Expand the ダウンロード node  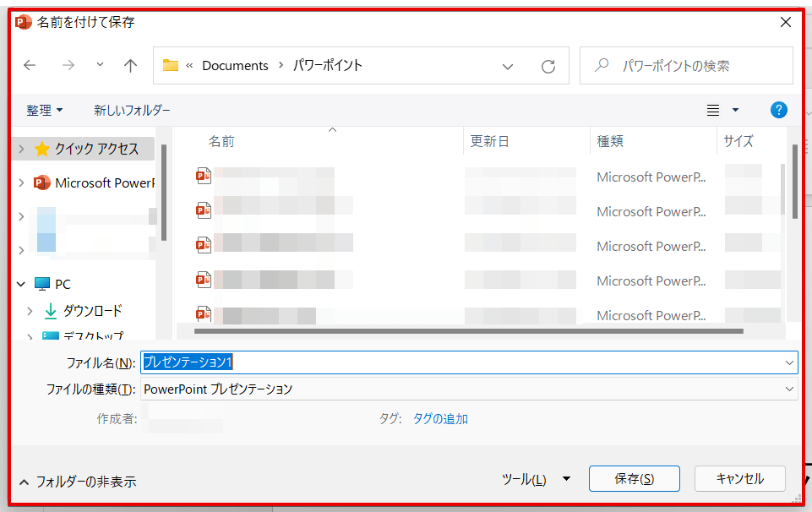[x=30, y=311]
